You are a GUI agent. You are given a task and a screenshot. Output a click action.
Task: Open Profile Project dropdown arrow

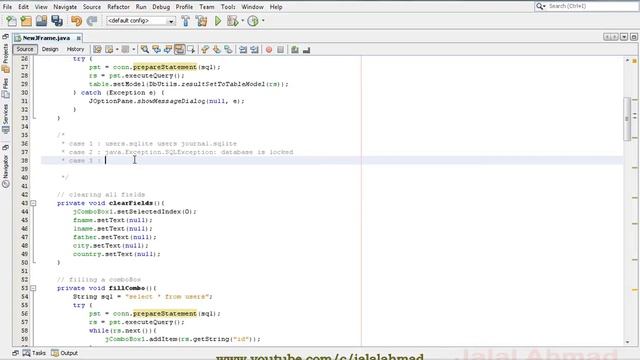[x=263, y=20]
